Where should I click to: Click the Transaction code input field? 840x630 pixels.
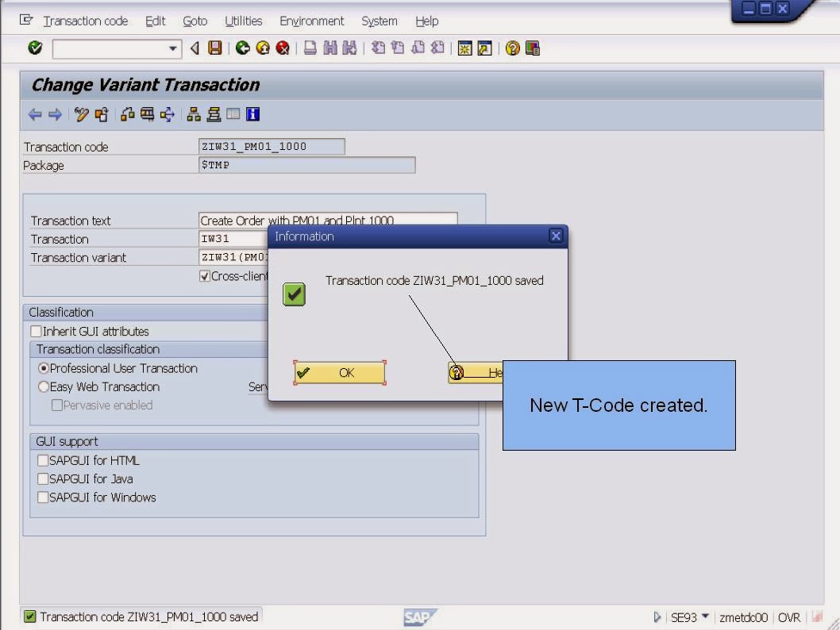[x=270, y=146]
